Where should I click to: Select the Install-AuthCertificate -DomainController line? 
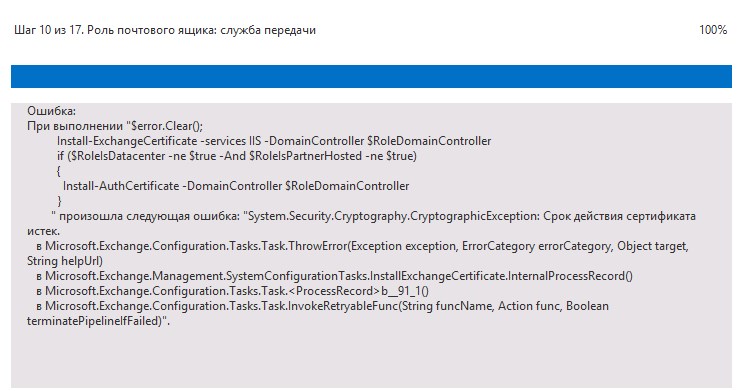tap(236, 186)
